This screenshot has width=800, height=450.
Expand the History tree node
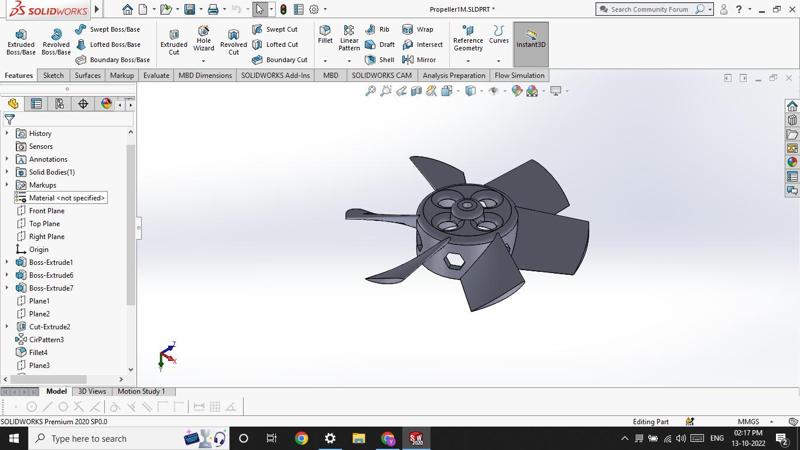click(7, 133)
